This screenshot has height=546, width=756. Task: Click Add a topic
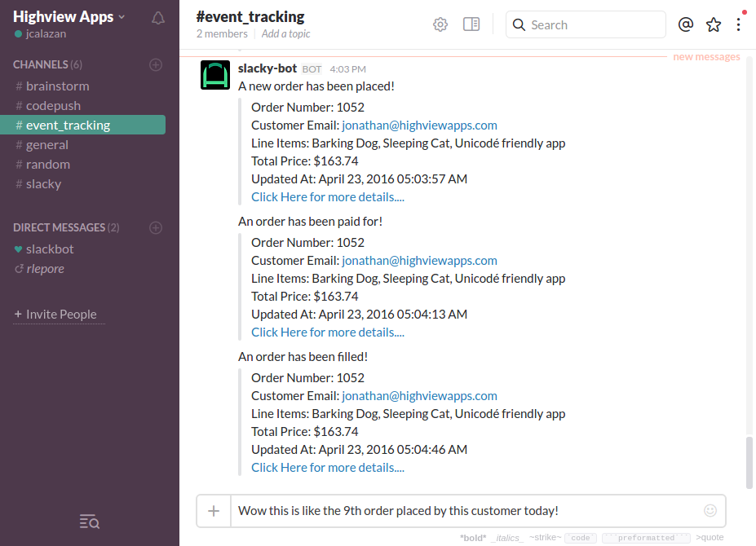pos(286,33)
